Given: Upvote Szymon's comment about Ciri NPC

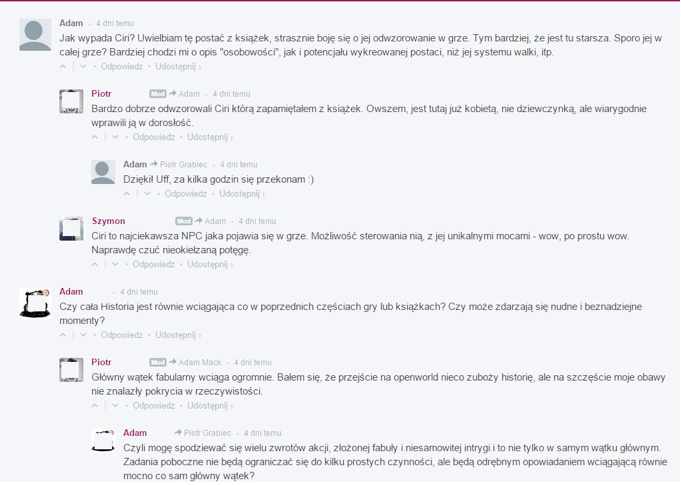Looking at the screenshot, I should click(95, 264).
